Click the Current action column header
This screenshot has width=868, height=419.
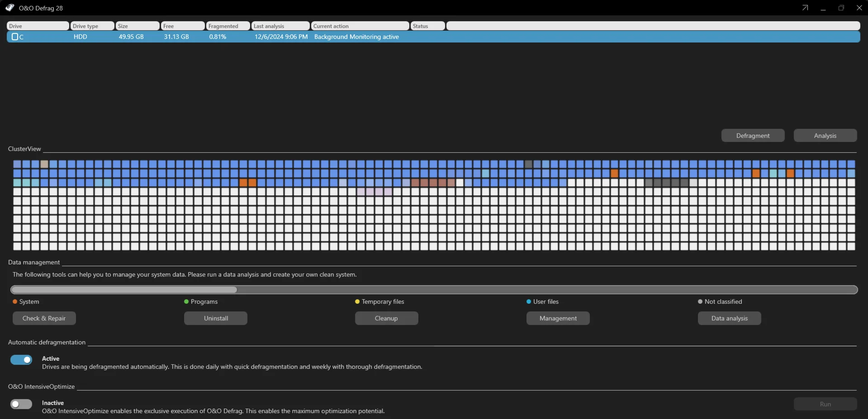(360, 26)
